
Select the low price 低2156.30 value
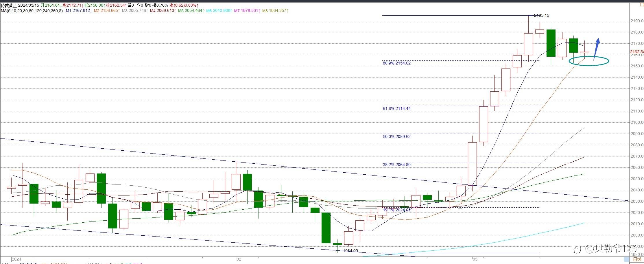pyautogui.click(x=95, y=5)
